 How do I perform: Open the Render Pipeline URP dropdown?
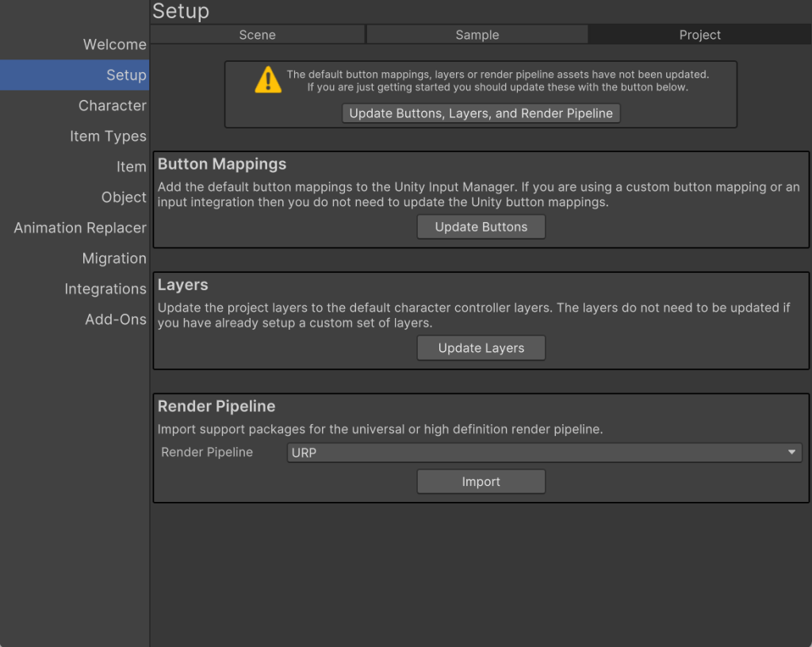543,453
